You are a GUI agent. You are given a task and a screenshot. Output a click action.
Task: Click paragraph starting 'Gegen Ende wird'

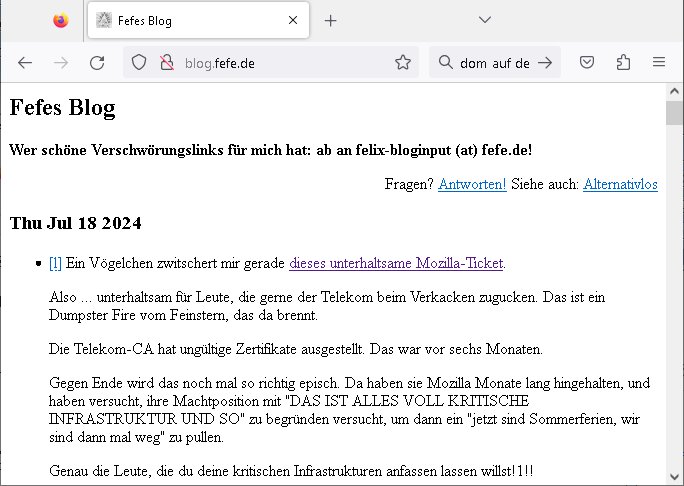pos(349,410)
